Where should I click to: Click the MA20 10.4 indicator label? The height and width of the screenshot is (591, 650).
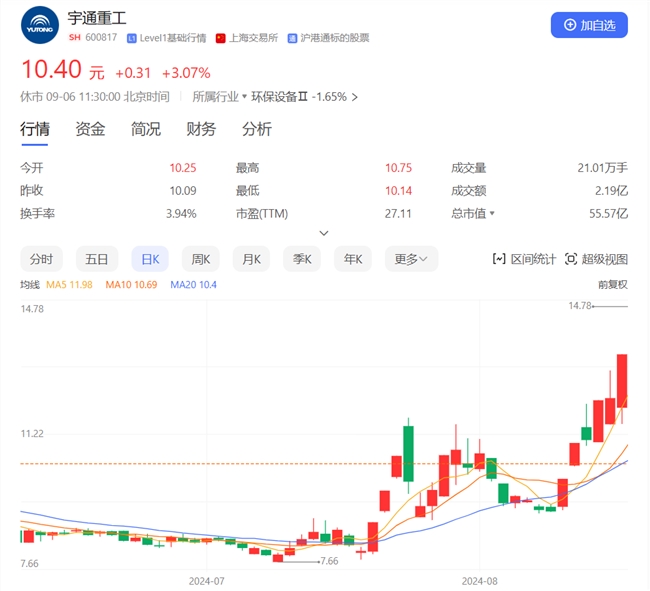tap(194, 285)
